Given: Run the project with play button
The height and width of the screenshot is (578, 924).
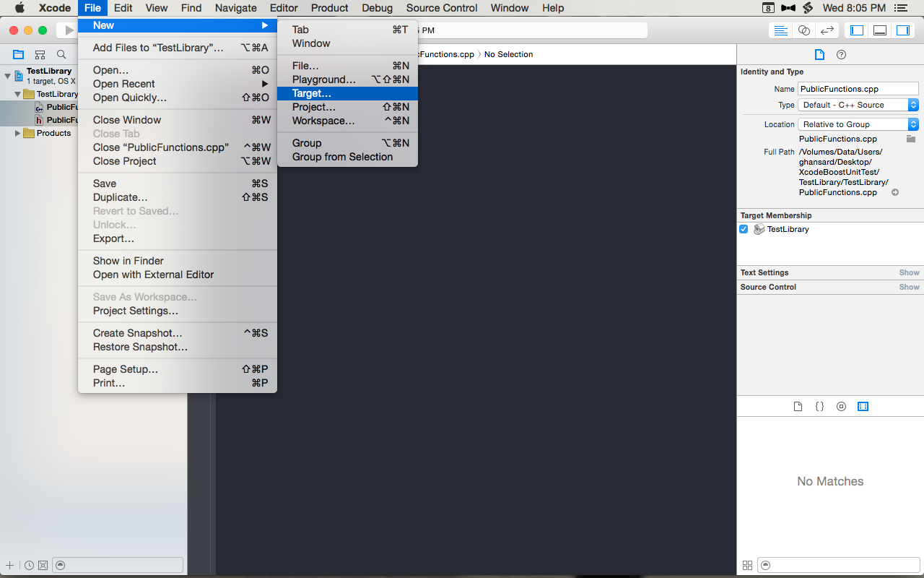Looking at the screenshot, I should (x=69, y=30).
